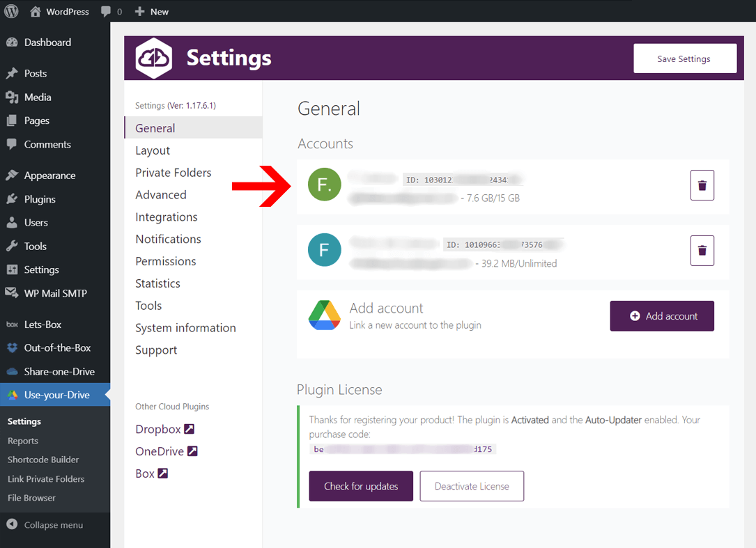Deactivate the plugin license
The image size is (756, 548).
(472, 486)
